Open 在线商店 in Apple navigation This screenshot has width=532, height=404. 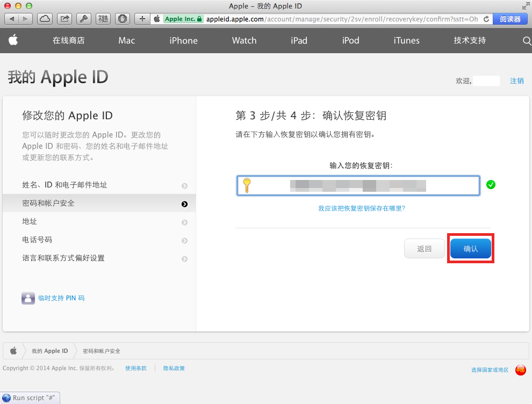pyautogui.click(x=69, y=40)
